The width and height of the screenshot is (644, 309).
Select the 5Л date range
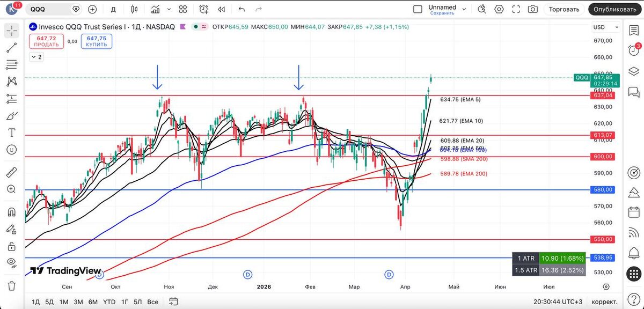click(x=138, y=301)
